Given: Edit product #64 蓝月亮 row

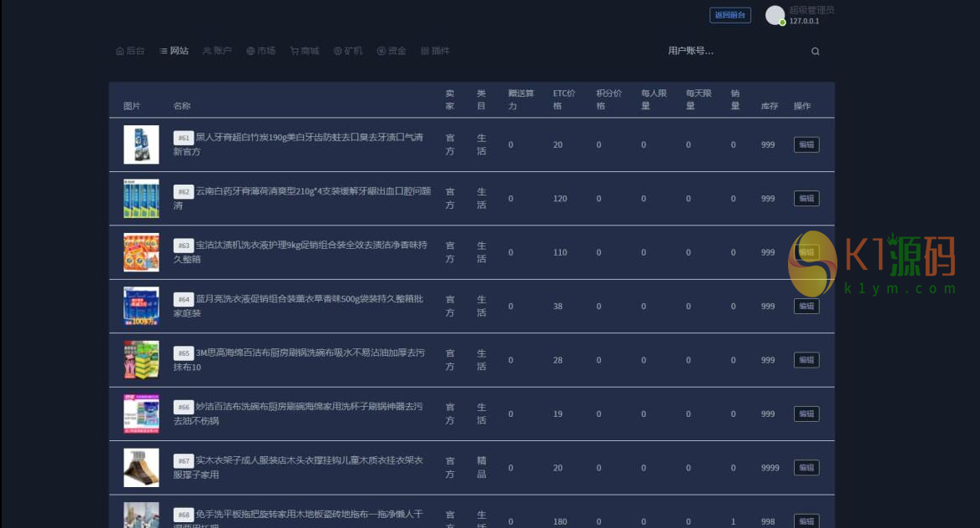Looking at the screenshot, I should 806,306.
